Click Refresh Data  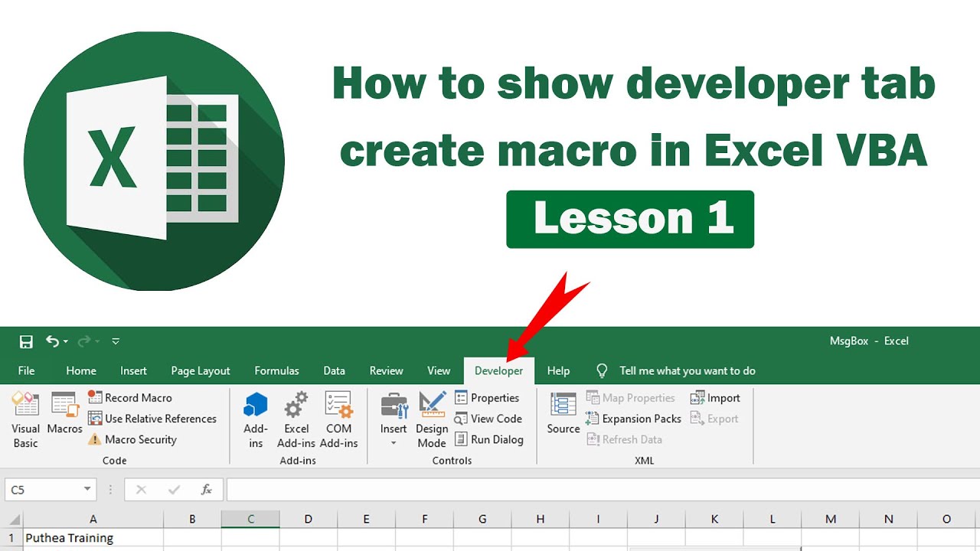pos(624,439)
